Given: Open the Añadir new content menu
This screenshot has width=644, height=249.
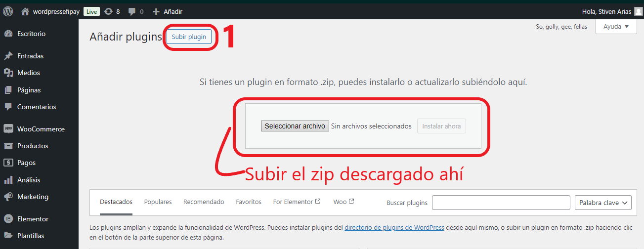Looking at the screenshot, I should (x=167, y=11).
